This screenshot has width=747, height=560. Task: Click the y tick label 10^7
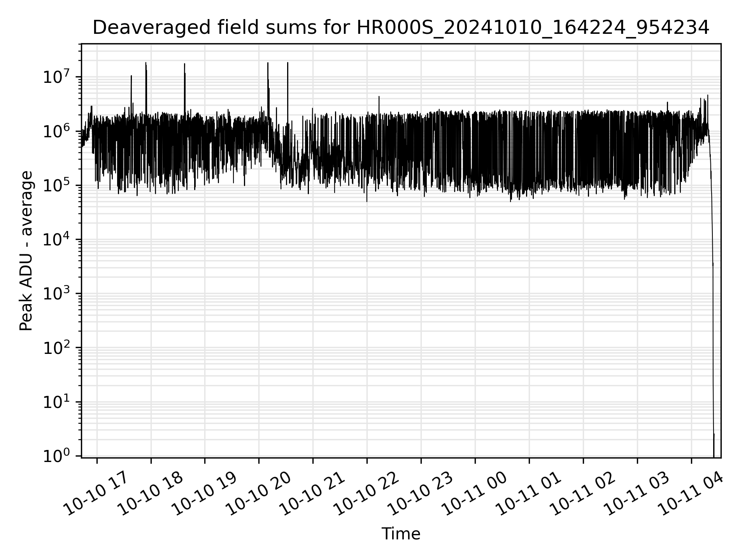click(56, 76)
